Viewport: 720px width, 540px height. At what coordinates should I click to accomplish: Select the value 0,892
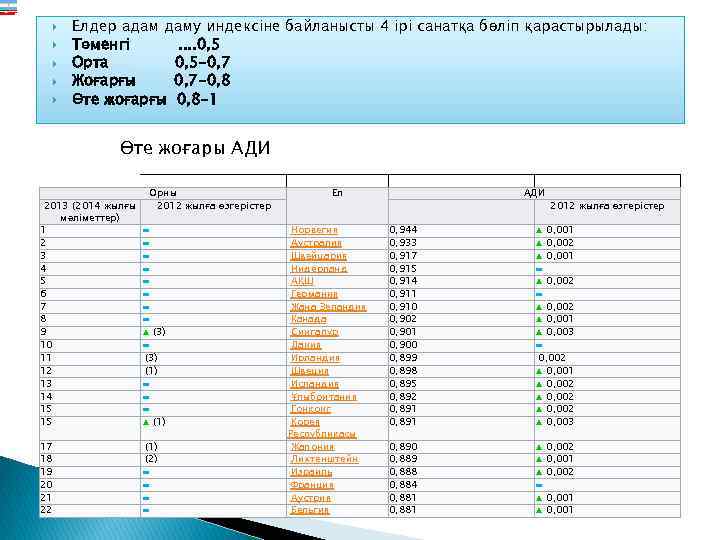tap(403, 396)
